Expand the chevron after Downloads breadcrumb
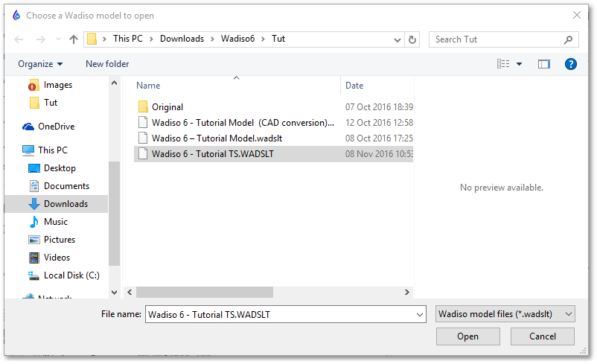597x364 pixels. tap(212, 39)
